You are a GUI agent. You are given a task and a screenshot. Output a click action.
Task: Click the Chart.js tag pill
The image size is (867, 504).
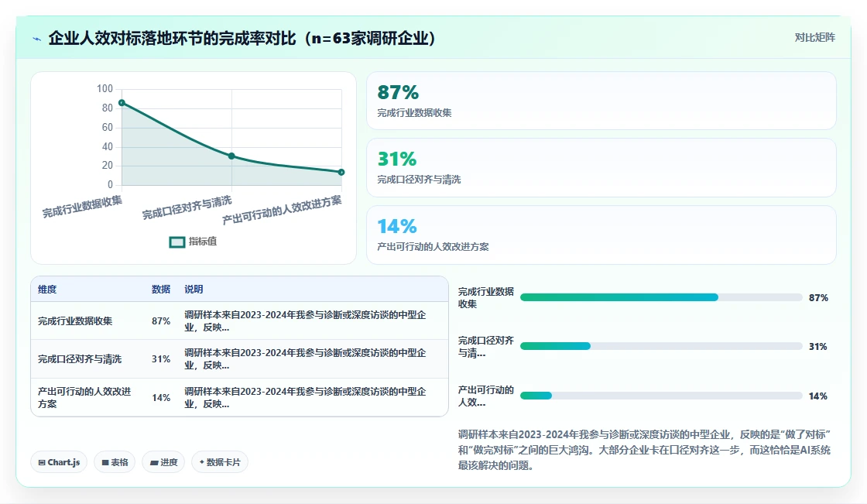click(x=59, y=462)
